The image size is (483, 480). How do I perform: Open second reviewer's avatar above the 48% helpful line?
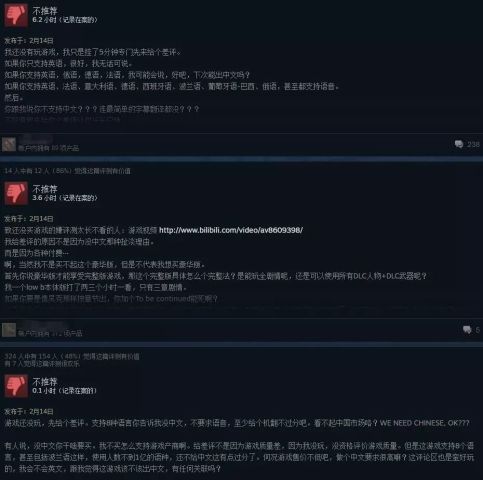9,330
